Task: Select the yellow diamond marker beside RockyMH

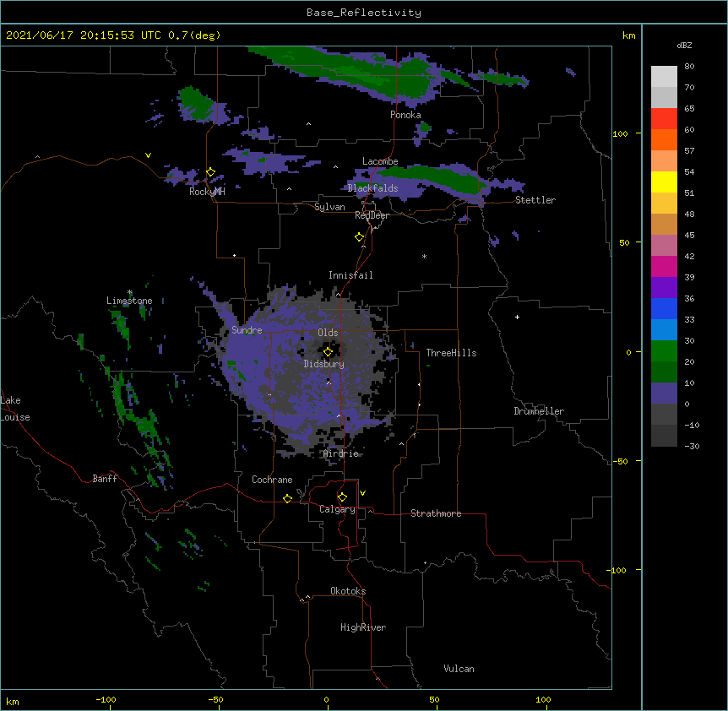Action: (x=210, y=172)
